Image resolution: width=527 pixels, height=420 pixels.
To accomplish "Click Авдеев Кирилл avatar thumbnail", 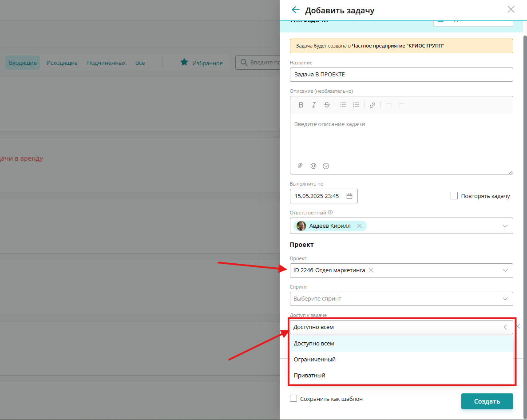I will point(301,226).
